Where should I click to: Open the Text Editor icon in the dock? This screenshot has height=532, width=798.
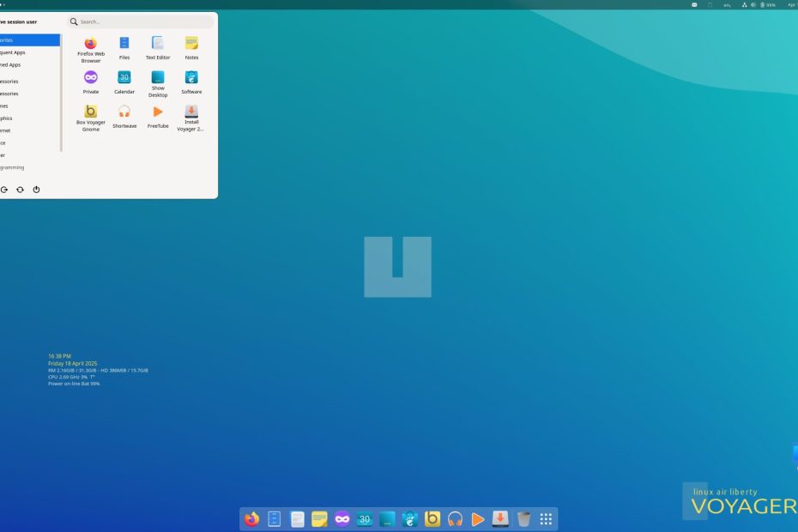tap(297, 519)
